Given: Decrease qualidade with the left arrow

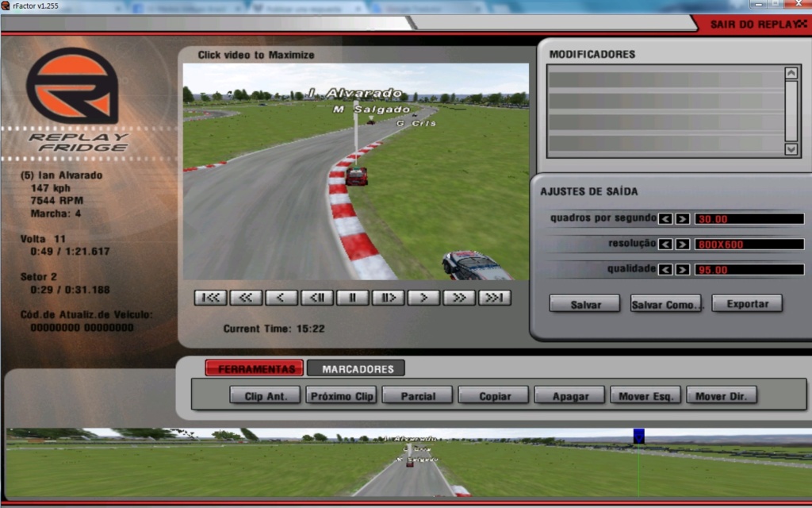Looking at the screenshot, I should click(665, 270).
